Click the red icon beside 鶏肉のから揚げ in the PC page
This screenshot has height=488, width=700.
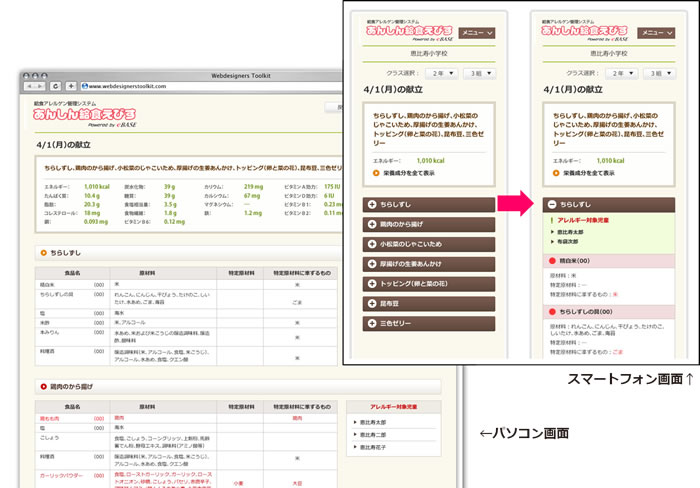[x=43, y=387]
